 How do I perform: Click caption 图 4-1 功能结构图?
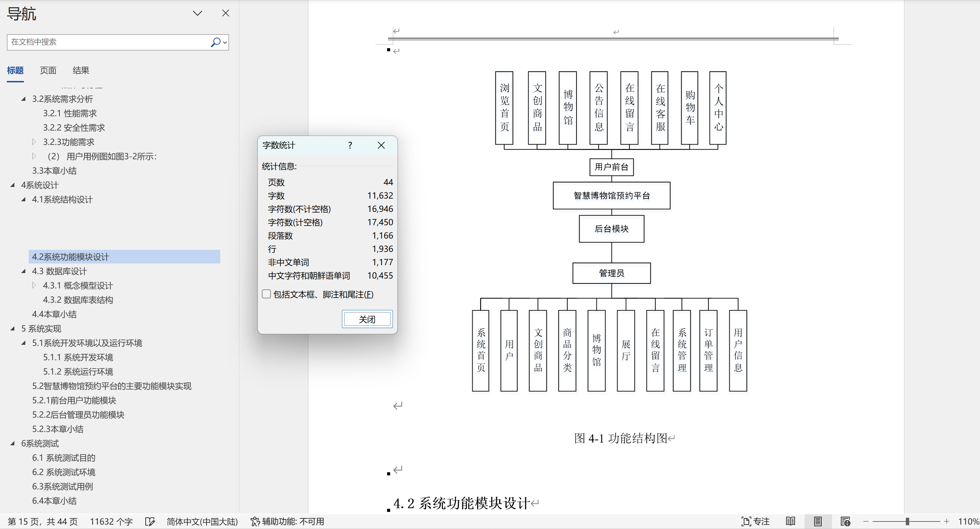tap(621, 438)
